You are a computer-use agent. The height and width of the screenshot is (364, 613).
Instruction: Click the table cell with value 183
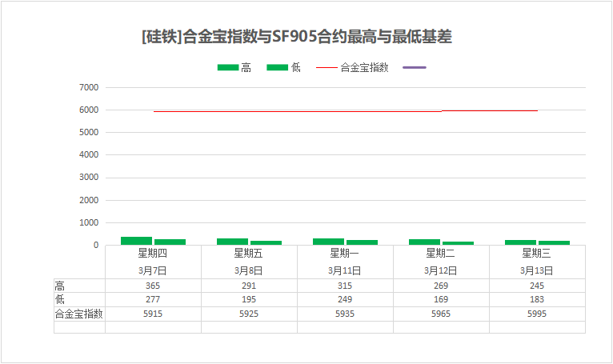click(537, 300)
